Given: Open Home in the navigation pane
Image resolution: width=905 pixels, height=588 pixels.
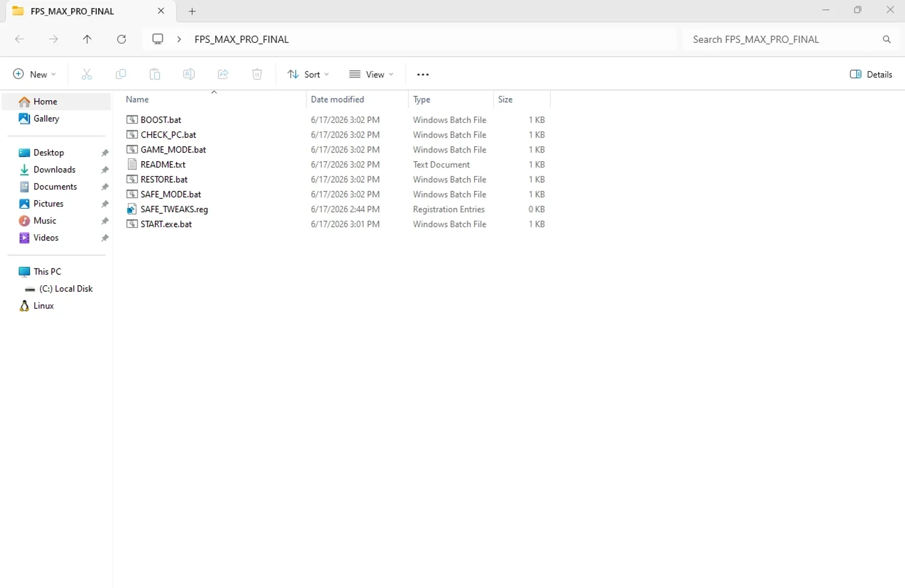Looking at the screenshot, I should [x=56, y=101].
